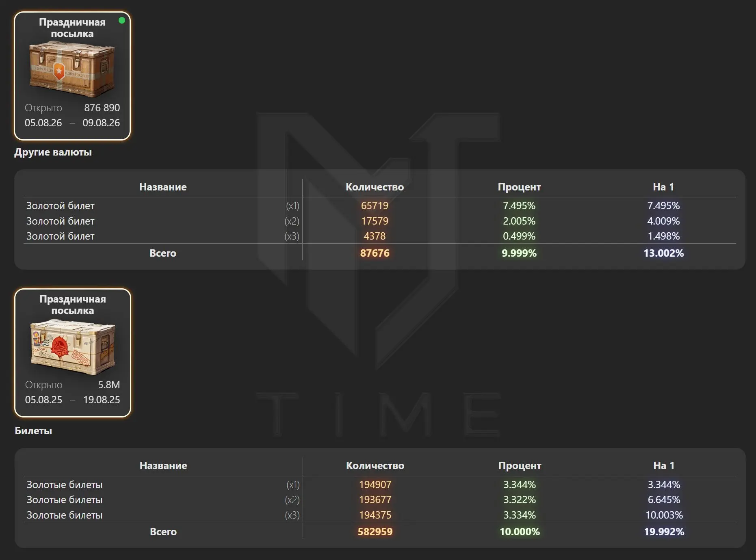The height and width of the screenshot is (560, 756).
Task: Click the white stamped crate image
Action: pos(73,346)
